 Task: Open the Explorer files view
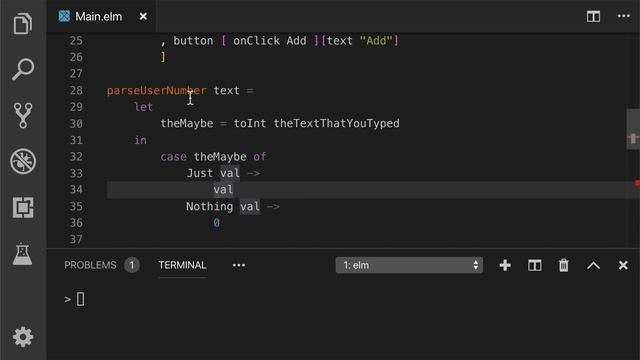[x=23, y=23]
